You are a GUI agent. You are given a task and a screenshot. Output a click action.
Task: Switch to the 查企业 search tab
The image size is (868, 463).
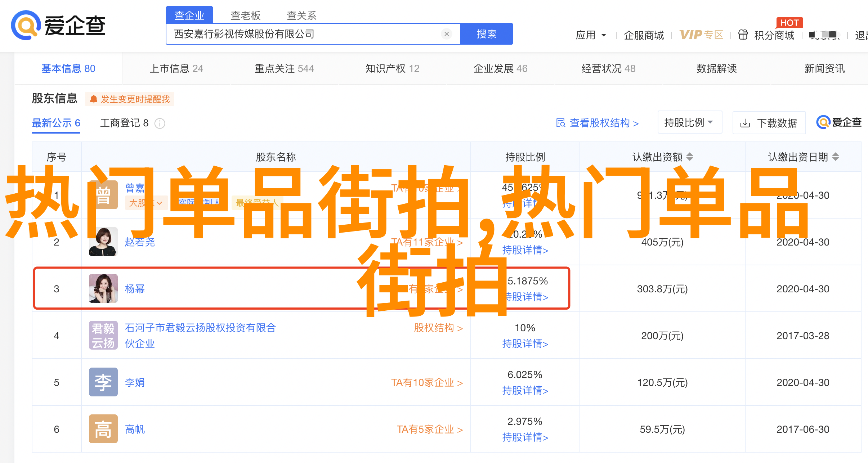tap(189, 15)
